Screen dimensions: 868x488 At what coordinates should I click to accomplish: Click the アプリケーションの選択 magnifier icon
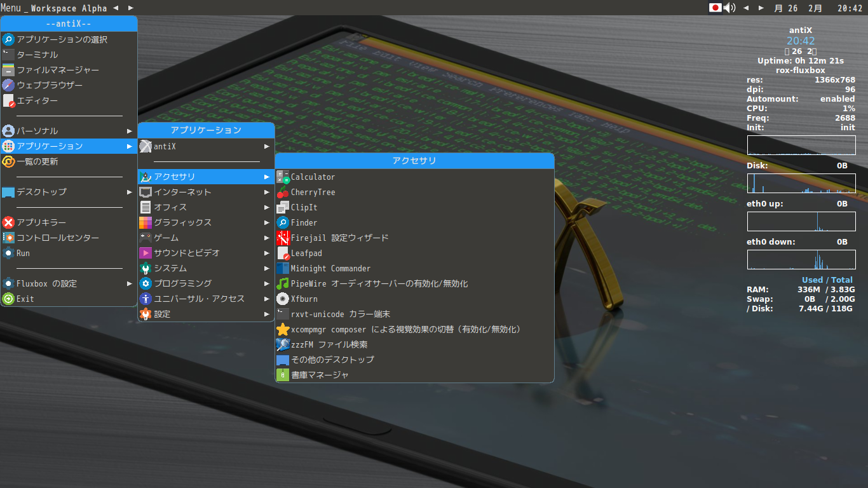[8, 39]
